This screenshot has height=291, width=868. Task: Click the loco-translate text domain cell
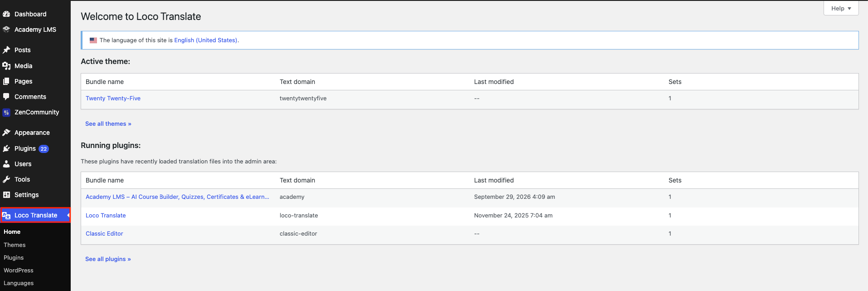click(x=299, y=216)
